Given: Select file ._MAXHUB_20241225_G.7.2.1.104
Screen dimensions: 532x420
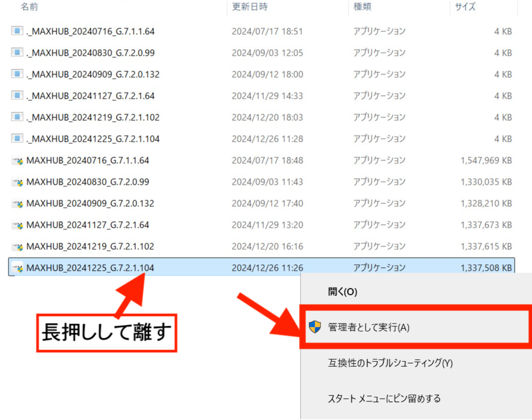Looking at the screenshot, I should [x=93, y=139].
